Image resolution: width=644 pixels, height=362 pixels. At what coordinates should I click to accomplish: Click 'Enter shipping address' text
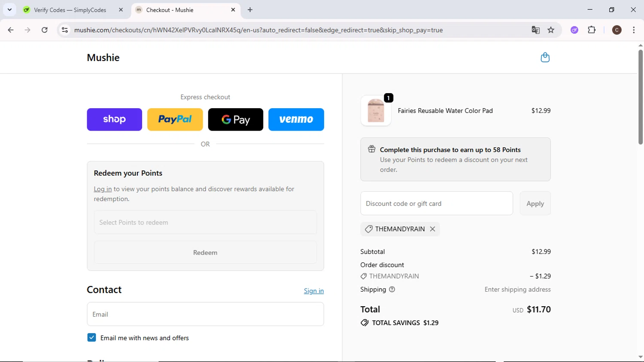click(517, 289)
